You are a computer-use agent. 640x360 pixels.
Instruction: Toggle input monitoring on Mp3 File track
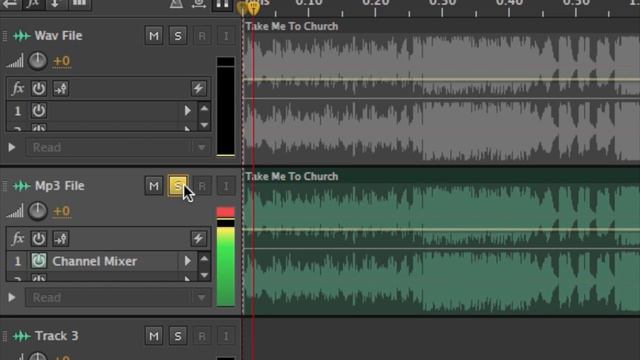coord(226,186)
